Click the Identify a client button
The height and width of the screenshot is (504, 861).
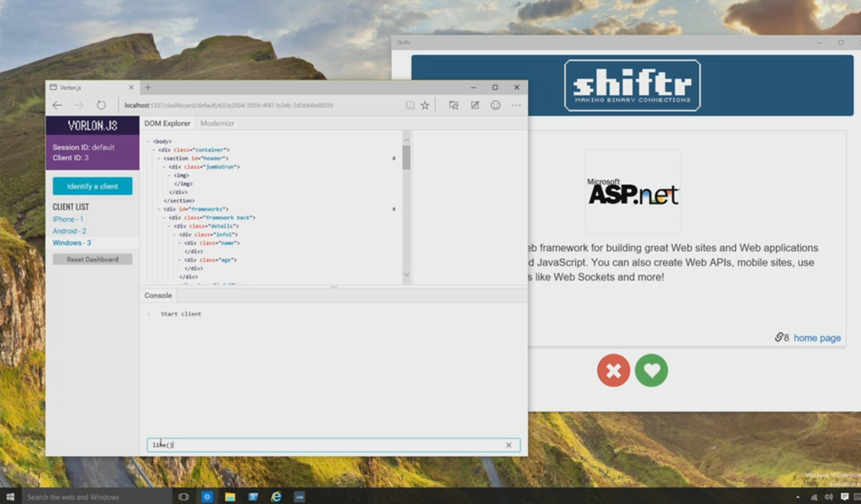pos(92,186)
